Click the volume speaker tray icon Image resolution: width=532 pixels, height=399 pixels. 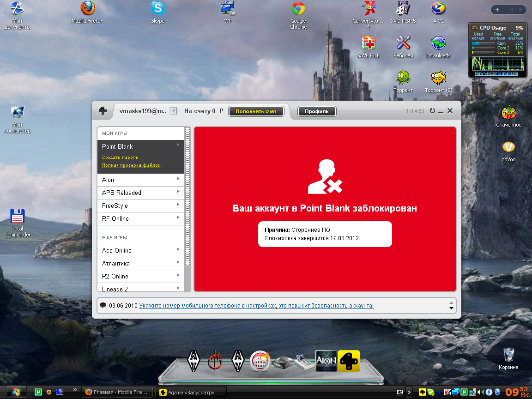tap(480, 392)
